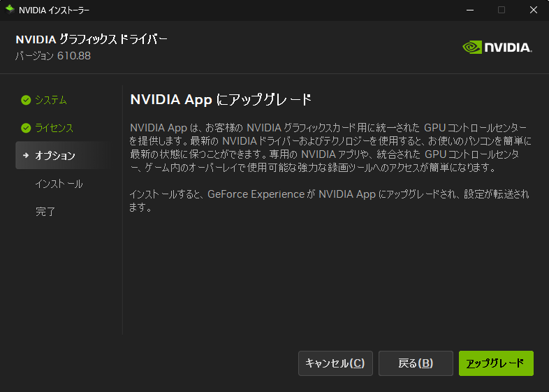The height and width of the screenshot is (392, 549).
Task: Select the 完了 step in sidebar
Action: [45, 212]
